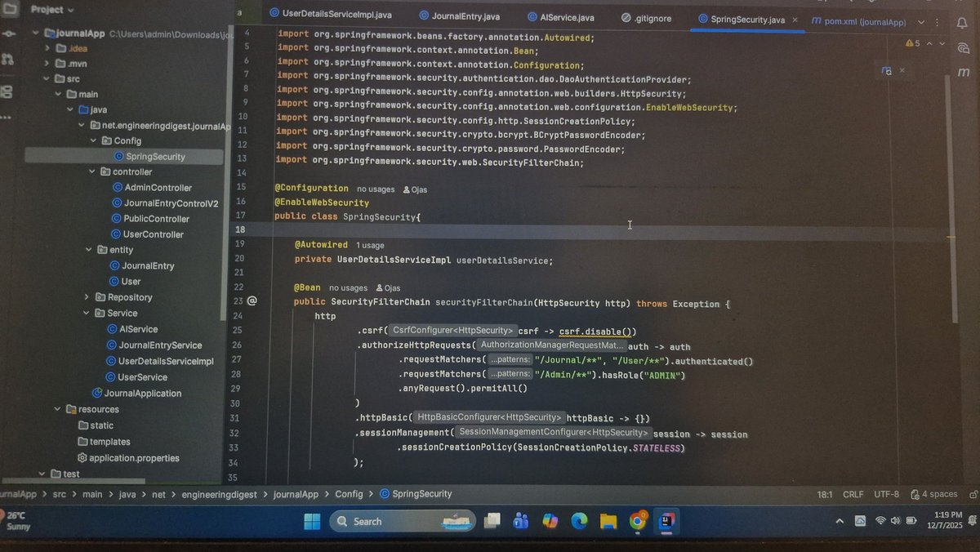Click the Ojas author hint beside @Bean
Viewport: 980px width, 552px height.
pos(388,287)
